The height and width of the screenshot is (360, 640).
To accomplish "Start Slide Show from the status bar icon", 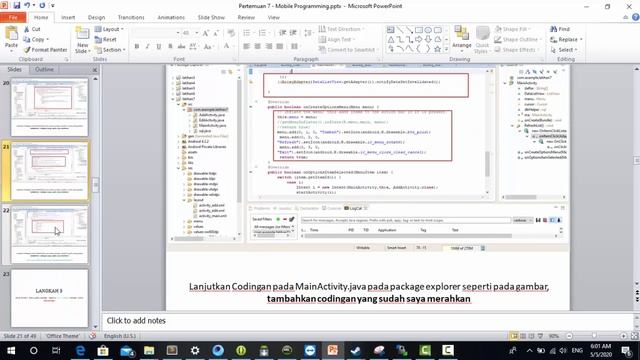I will point(540,336).
